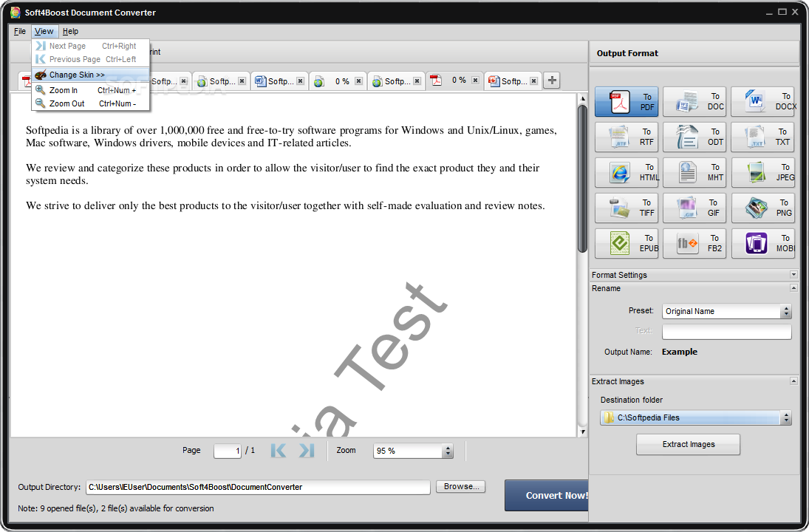
Task: Open the File menu
Action: (x=20, y=31)
